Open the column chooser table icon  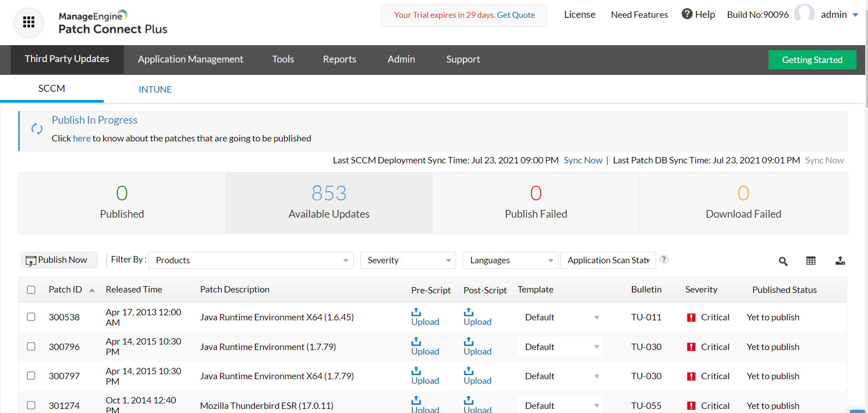coord(811,261)
